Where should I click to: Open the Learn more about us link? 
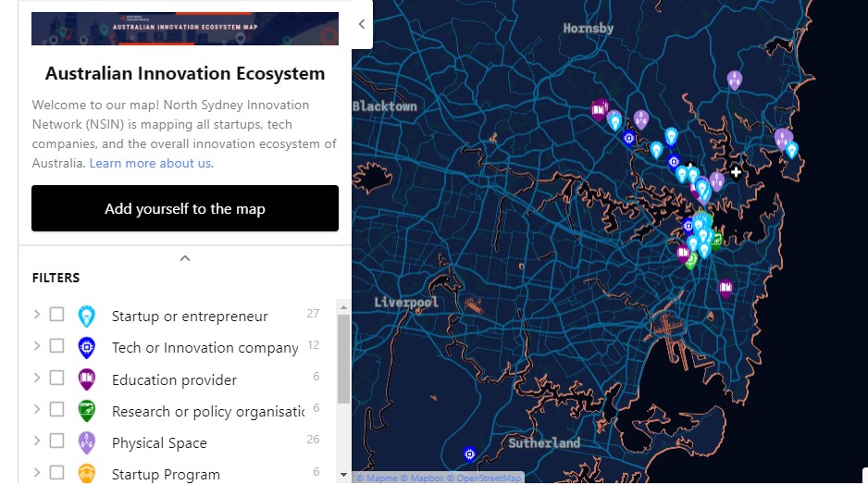coord(151,163)
